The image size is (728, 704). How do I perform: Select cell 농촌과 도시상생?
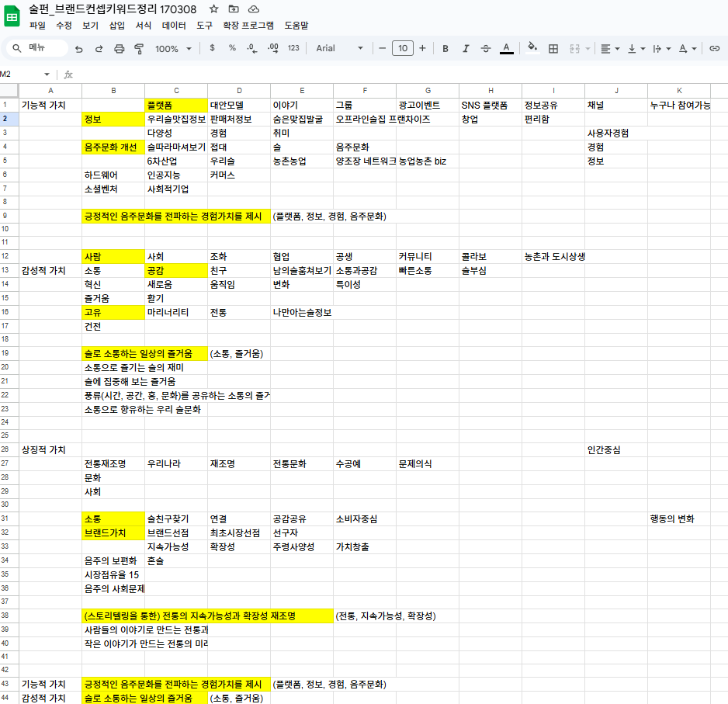553,256
